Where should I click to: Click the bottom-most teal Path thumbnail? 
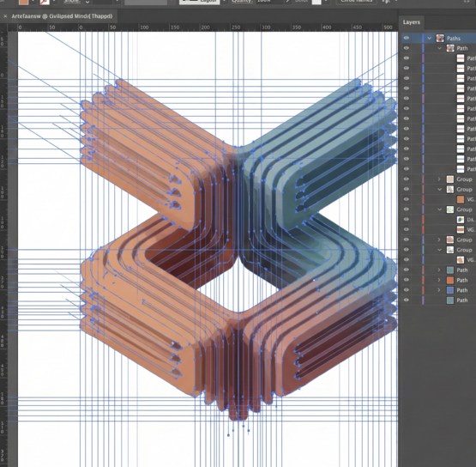[450, 300]
